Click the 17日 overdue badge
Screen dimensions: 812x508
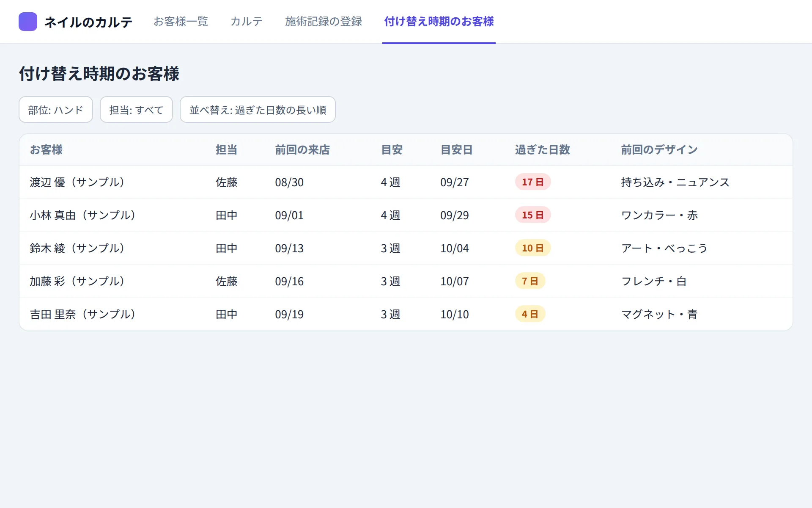(x=532, y=182)
